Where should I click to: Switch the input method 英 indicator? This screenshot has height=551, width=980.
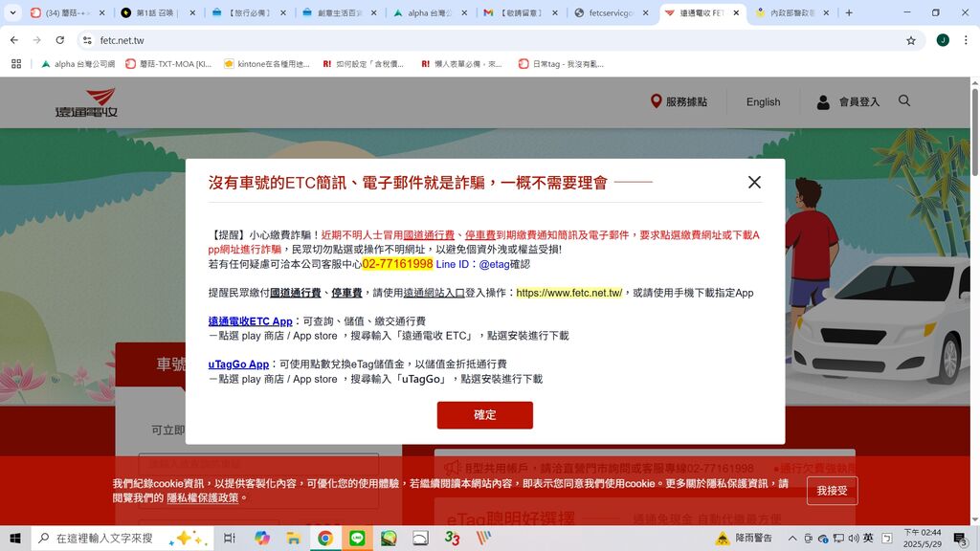(868, 538)
